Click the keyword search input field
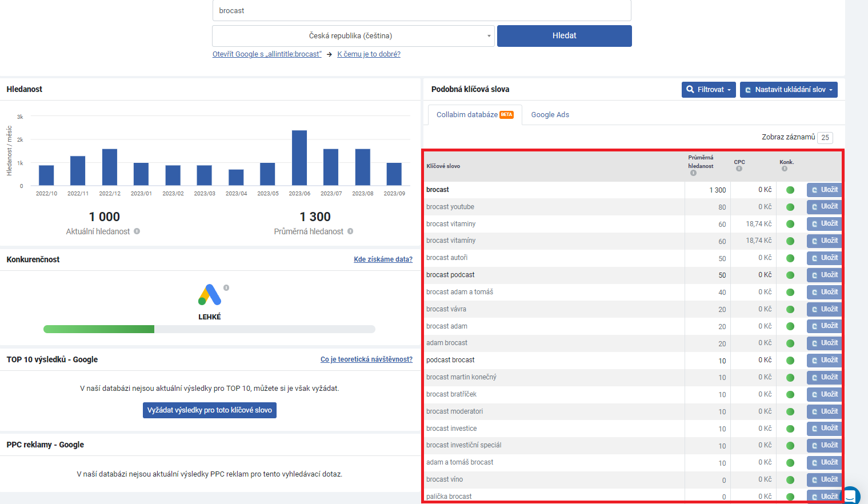The image size is (868, 504). (422, 10)
